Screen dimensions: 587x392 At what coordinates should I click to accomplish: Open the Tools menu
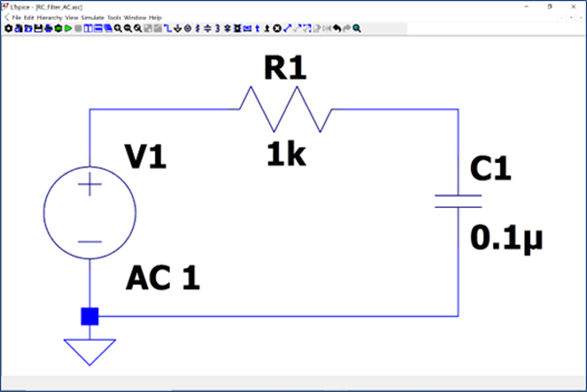coord(114,17)
